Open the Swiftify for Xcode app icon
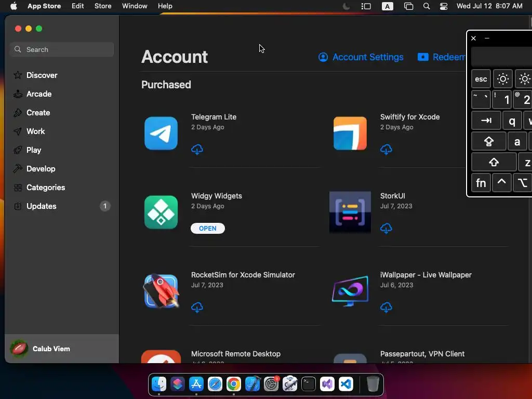This screenshot has width=532, height=399. 350,134
